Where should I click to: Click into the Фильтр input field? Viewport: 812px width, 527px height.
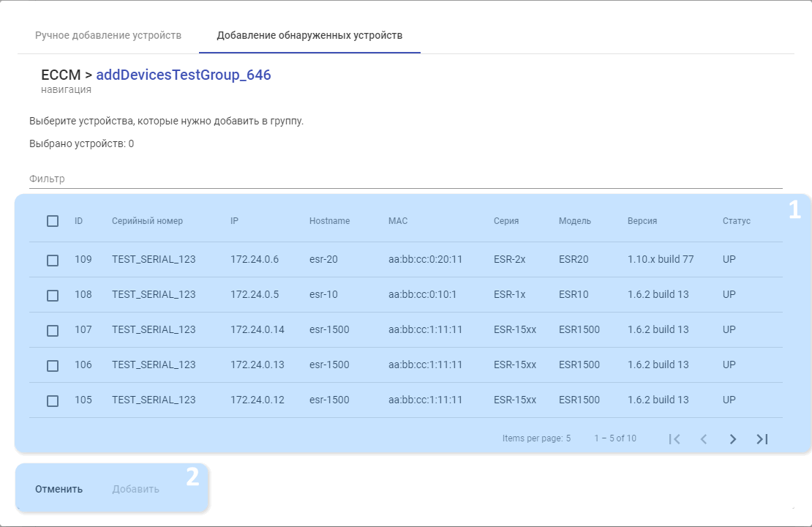[405, 179]
